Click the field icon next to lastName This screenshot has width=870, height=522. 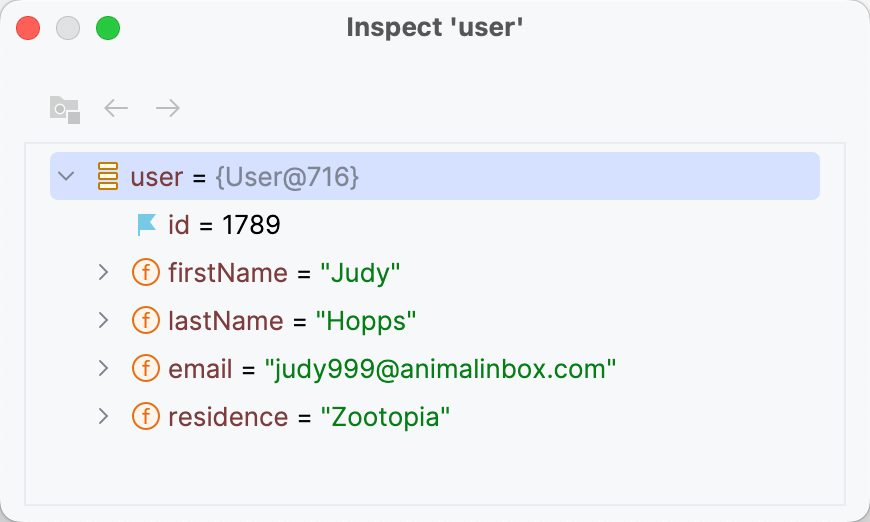[146, 321]
